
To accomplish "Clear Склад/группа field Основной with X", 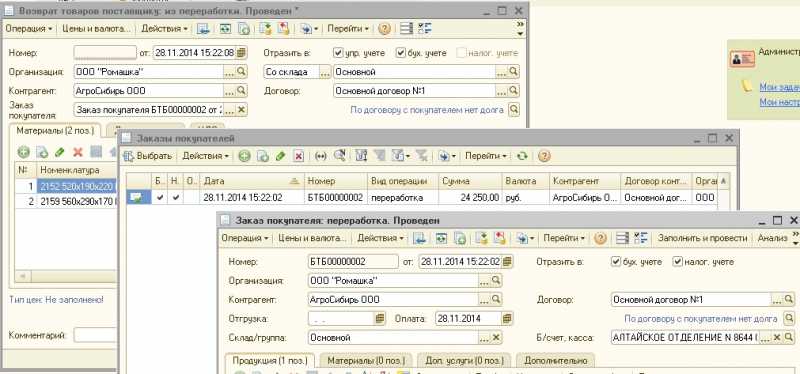I will [x=496, y=337].
